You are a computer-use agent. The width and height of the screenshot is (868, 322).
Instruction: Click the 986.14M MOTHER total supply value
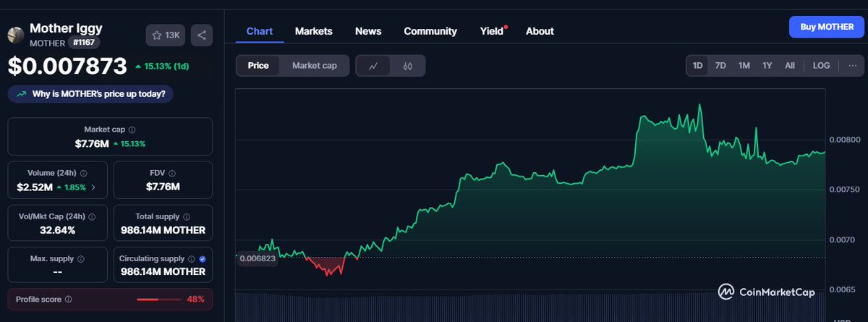[x=163, y=230]
